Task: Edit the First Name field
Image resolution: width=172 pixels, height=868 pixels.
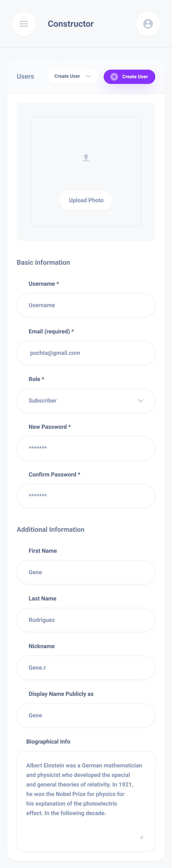Action: click(86, 572)
